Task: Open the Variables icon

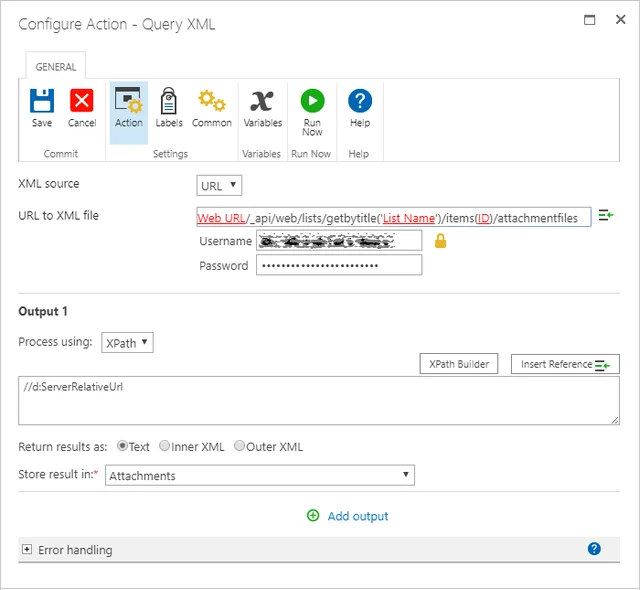Action: 262,101
